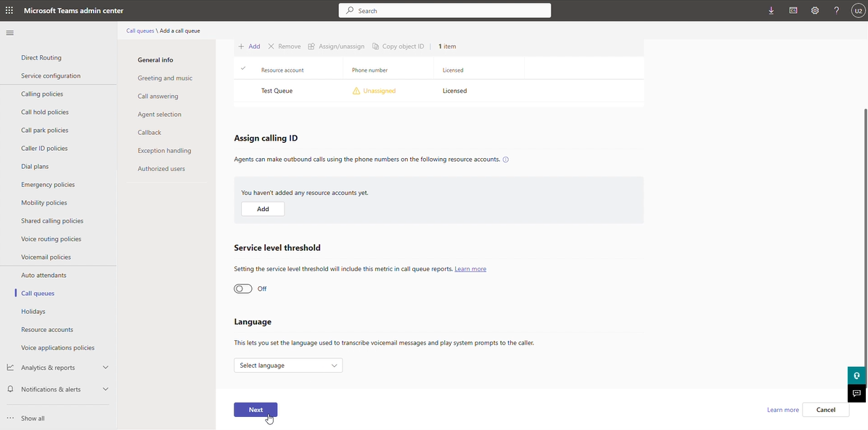The height and width of the screenshot is (430, 868).
Task: Go to the Authorized users step
Action: [161, 169]
